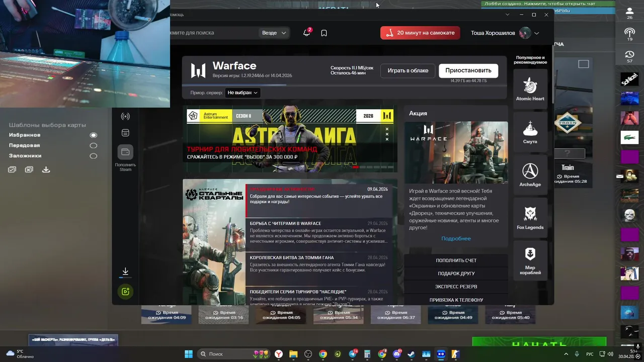Viewport: 644px width, 362px height.
Task: Open the list icon in launcher sidebar
Action: 125,133
